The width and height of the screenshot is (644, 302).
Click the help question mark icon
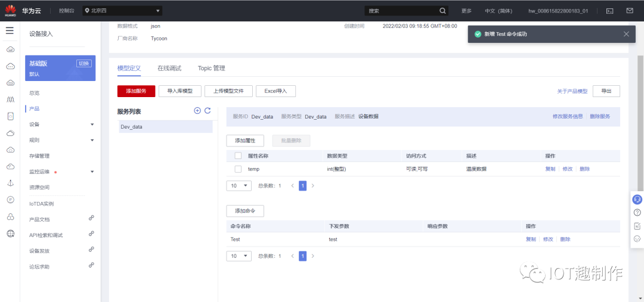[x=637, y=212]
